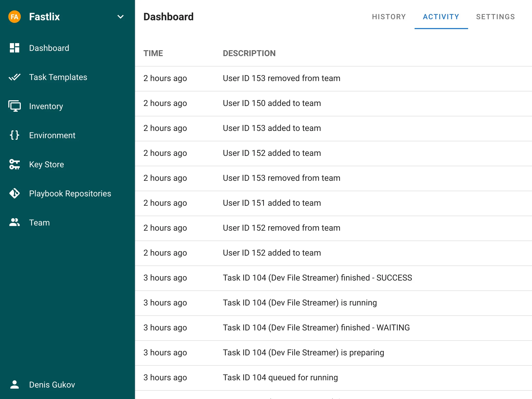Click the Inventory monitor icon
532x399 pixels.
15,106
